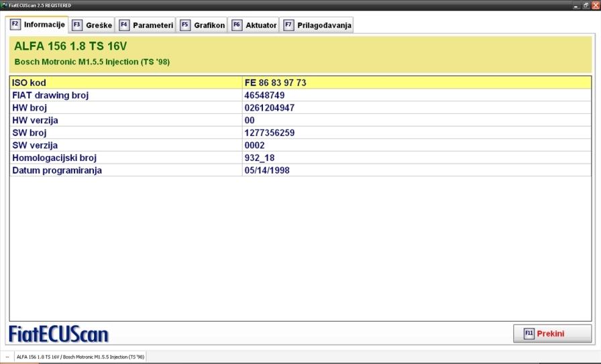Select drawing number 46548749
The height and width of the screenshot is (364, 601).
264,95
